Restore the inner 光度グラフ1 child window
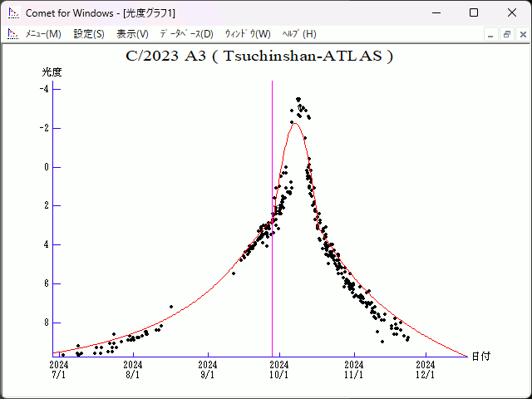The image size is (532, 399). 506,34
